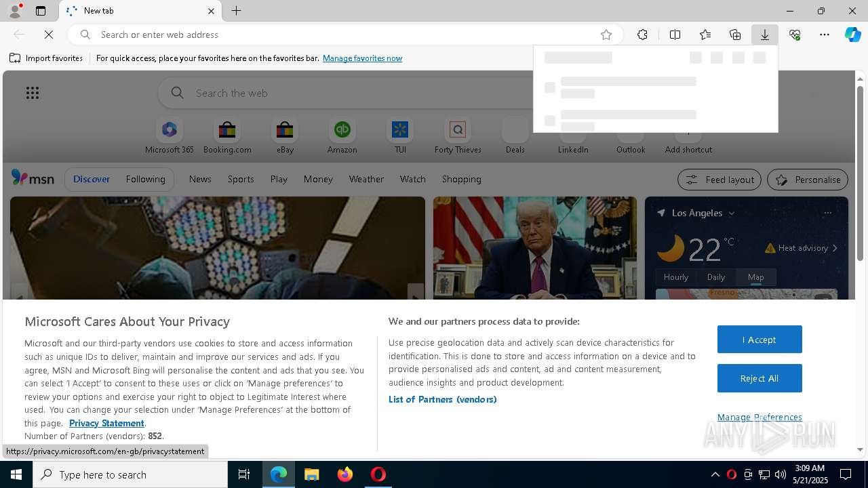This screenshot has width=868, height=488.
Task: Open the Amazon shortcut
Action: (x=342, y=136)
